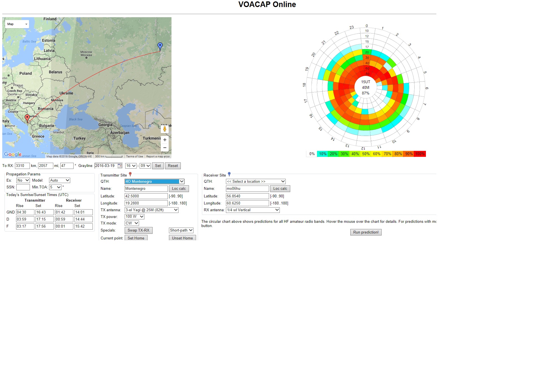550x392 pixels.
Task: Click the SSN input field
Action: (23, 187)
